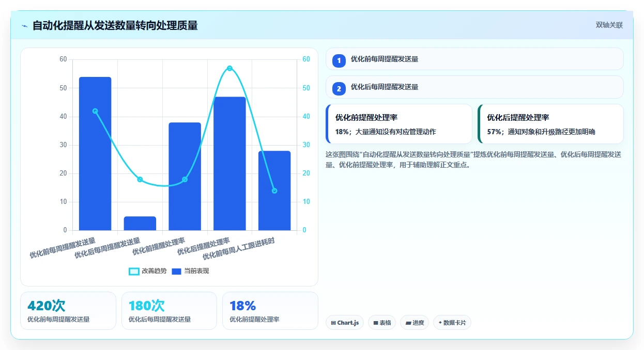Click the lightning icon beside the header title
This screenshot has width=644, height=350.
pyautogui.click(x=25, y=26)
